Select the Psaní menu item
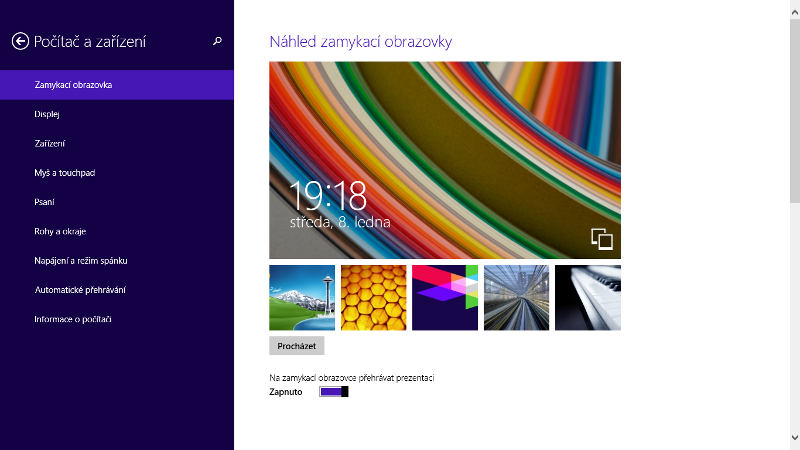The height and width of the screenshot is (450, 800). [45, 202]
